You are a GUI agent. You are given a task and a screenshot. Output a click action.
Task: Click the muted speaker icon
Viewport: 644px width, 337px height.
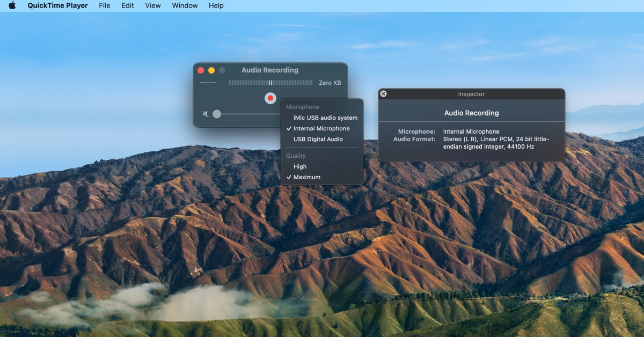[x=205, y=114]
